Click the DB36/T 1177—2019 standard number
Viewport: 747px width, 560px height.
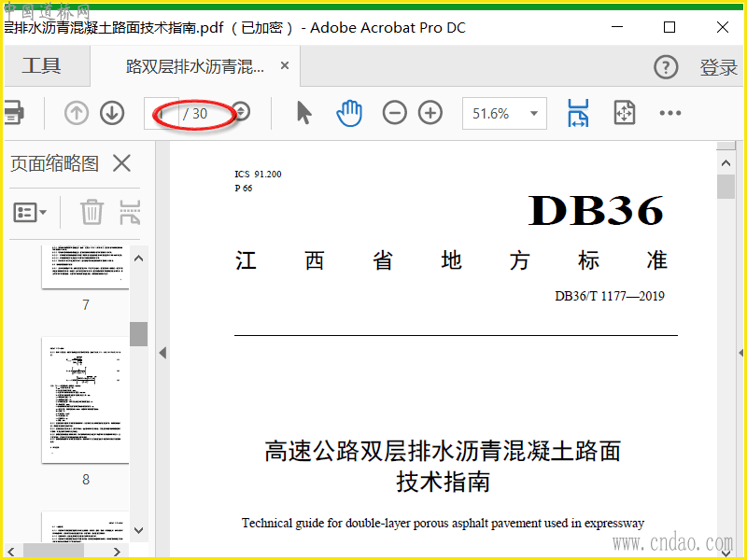click(610, 296)
